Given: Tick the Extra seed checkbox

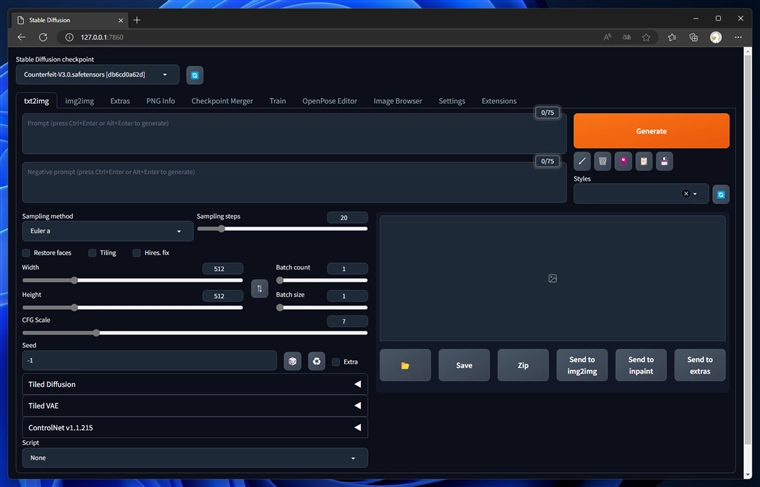Looking at the screenshot, I should [x=336, y=362].
